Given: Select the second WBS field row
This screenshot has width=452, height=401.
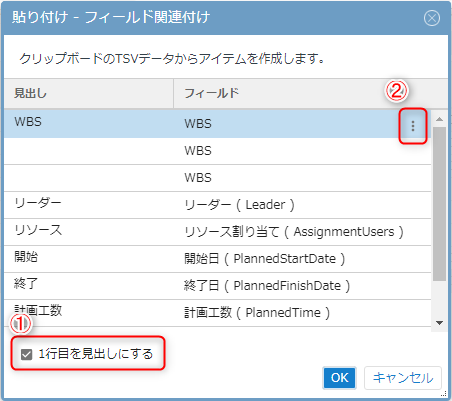Looking at the screenshot, I should (x=217, y=151).
